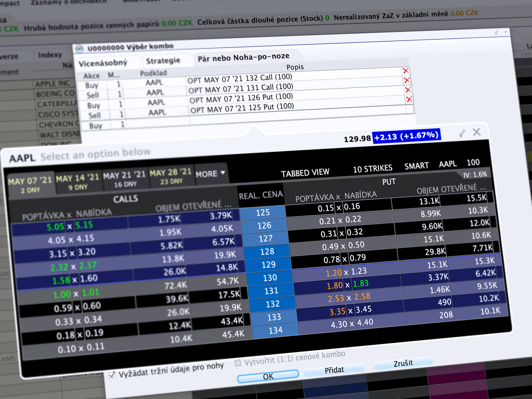Click the put bid 4.30 for strike 134
The image size is (532, 399).
click(339, 325)
